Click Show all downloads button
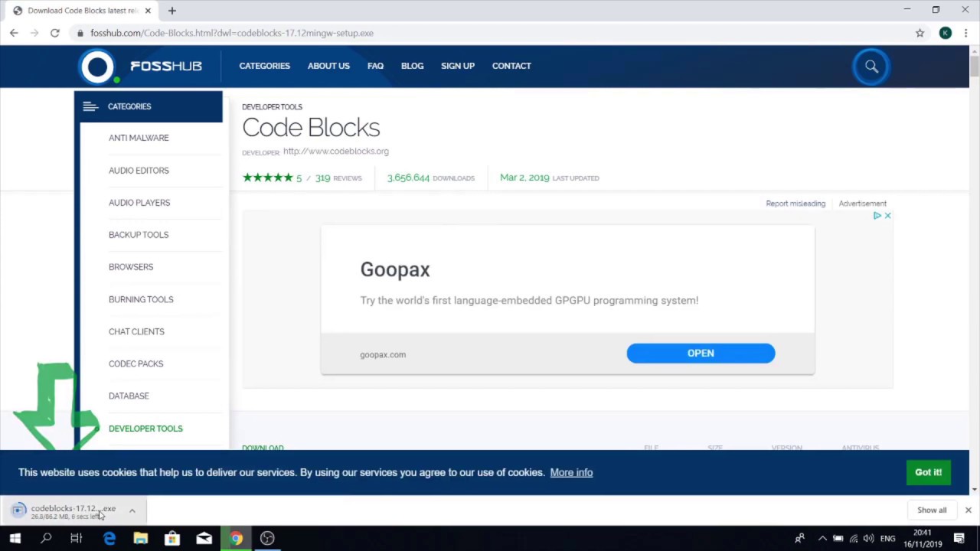The height and width of the screenshot is (551, 980). point(932,510)
